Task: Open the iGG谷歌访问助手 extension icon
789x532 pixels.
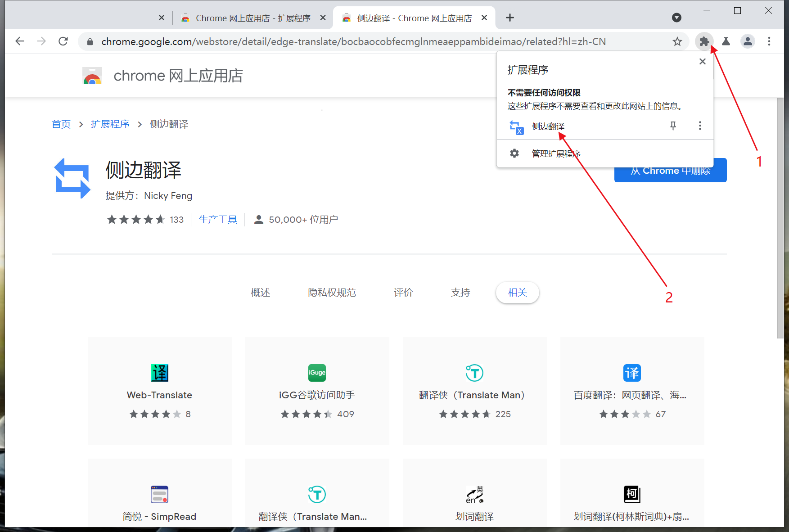Action: click(317, 373)
